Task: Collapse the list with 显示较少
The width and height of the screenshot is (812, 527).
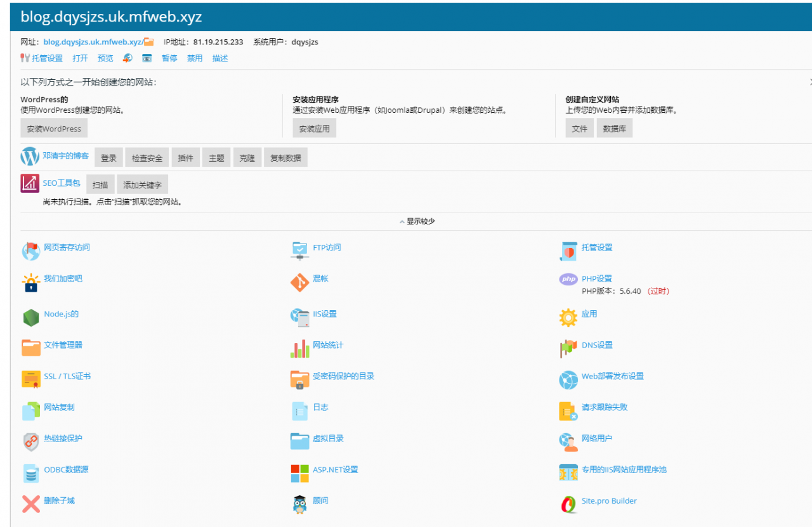Action: [x=417, y=221]
